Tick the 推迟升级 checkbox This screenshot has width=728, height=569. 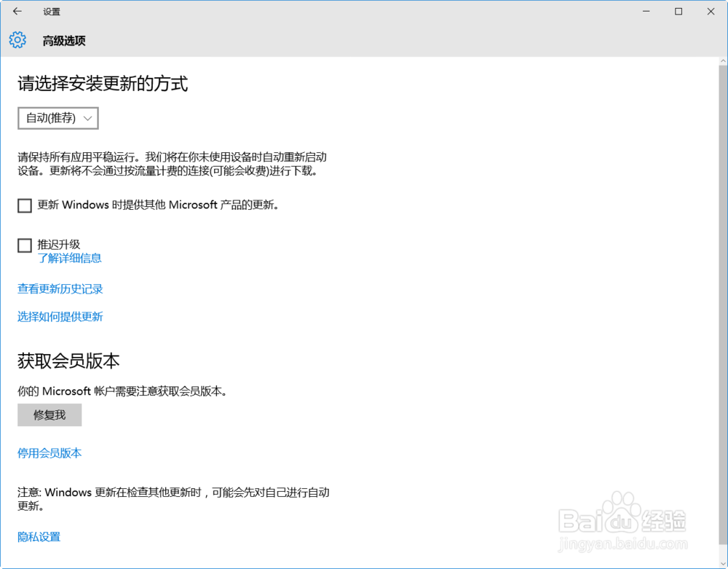click(x=25, y=246)
